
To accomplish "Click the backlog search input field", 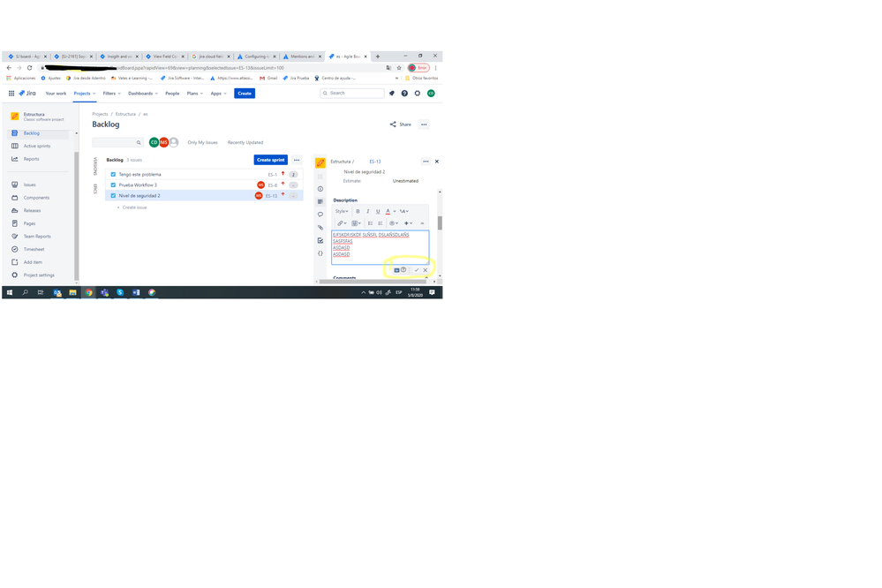I will click(x=117, y=142).
